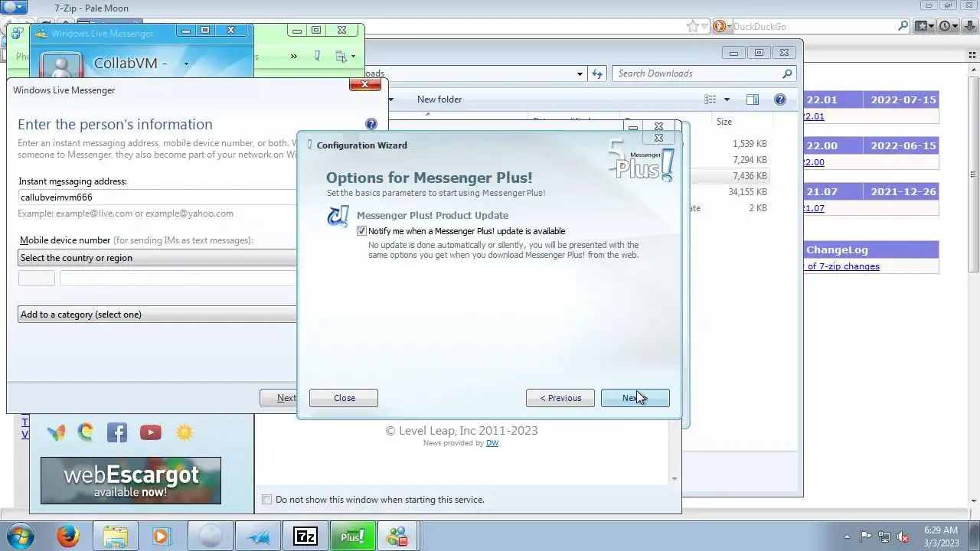Open Pale Moon history dropdown button

tap(949, 26)
